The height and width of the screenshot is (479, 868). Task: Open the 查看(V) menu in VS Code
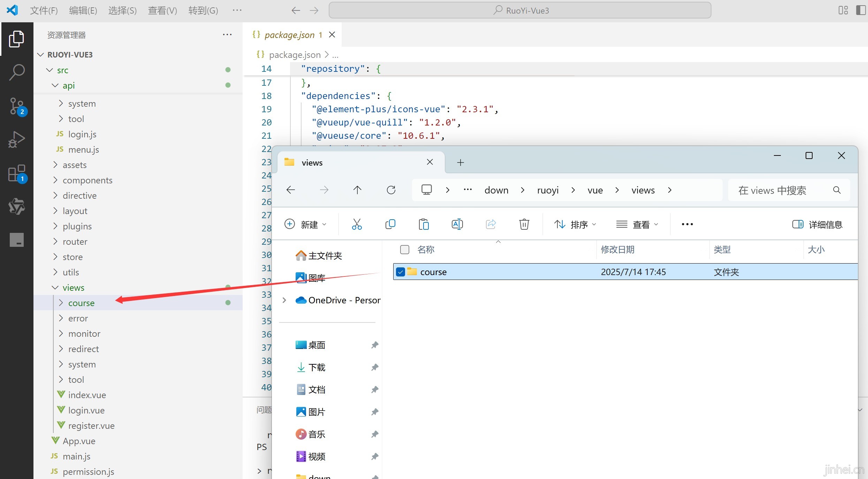point(162,10)
